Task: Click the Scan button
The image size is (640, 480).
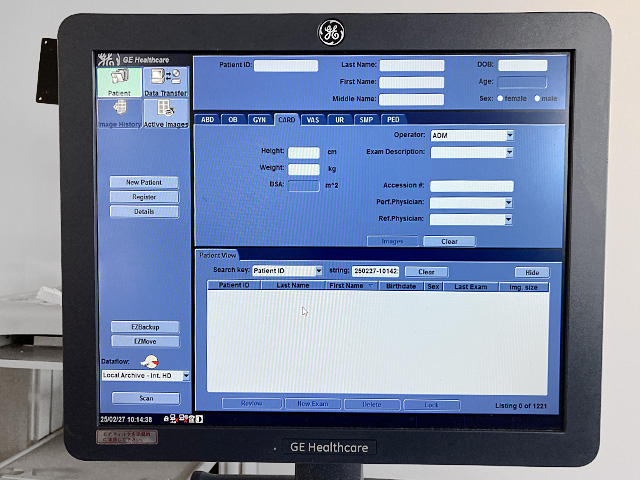Action: 146,398
